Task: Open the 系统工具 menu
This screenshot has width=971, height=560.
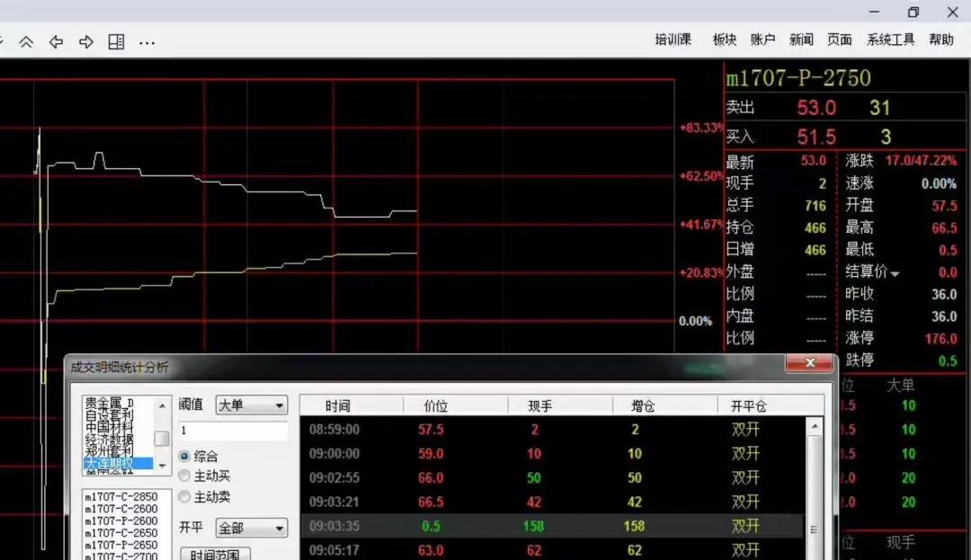Action: pyautogui.click(x=890, y=40)
